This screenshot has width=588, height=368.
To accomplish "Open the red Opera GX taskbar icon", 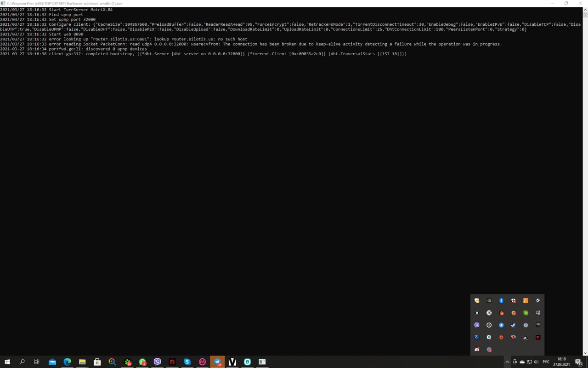I will coord(172,362).
